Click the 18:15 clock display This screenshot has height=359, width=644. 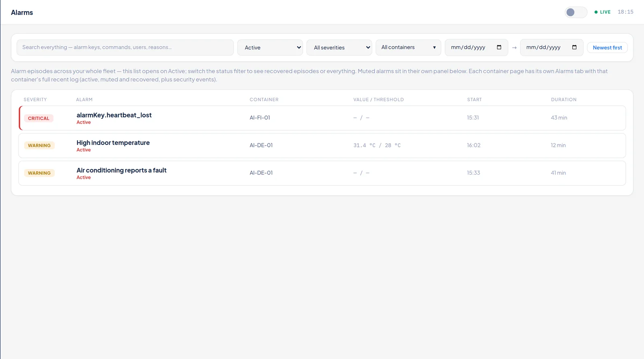pos(625,12)
